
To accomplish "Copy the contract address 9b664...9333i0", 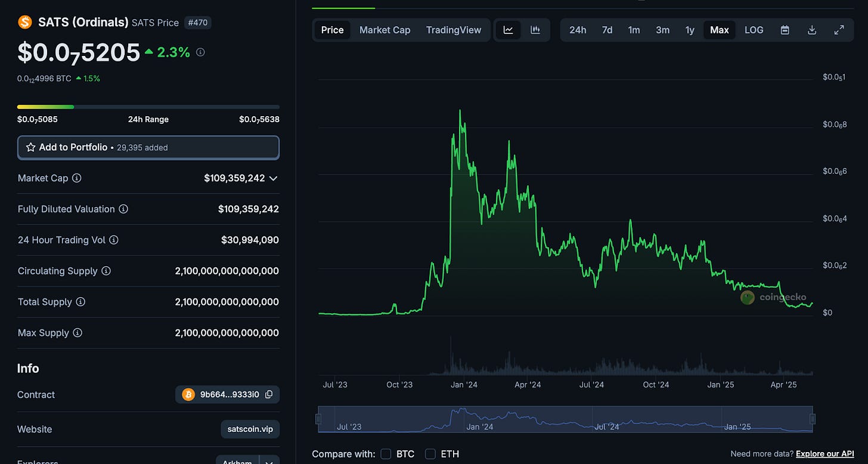I will 269,394.
